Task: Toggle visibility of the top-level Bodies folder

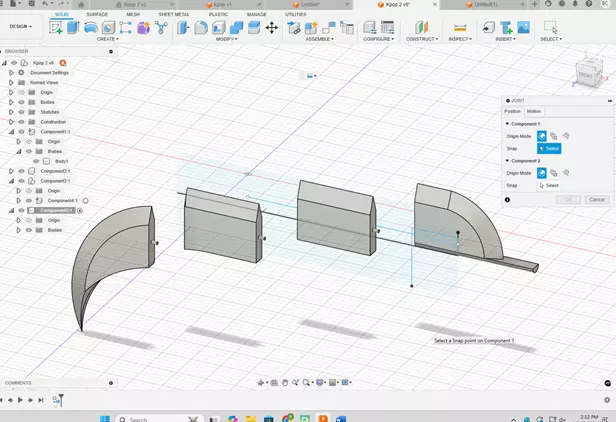Action: [x=22, y=102]
